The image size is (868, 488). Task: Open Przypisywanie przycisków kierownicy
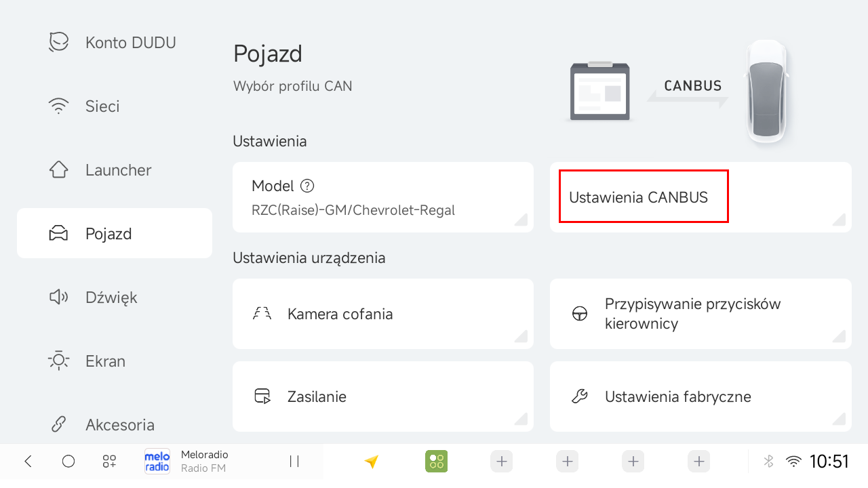701,314
